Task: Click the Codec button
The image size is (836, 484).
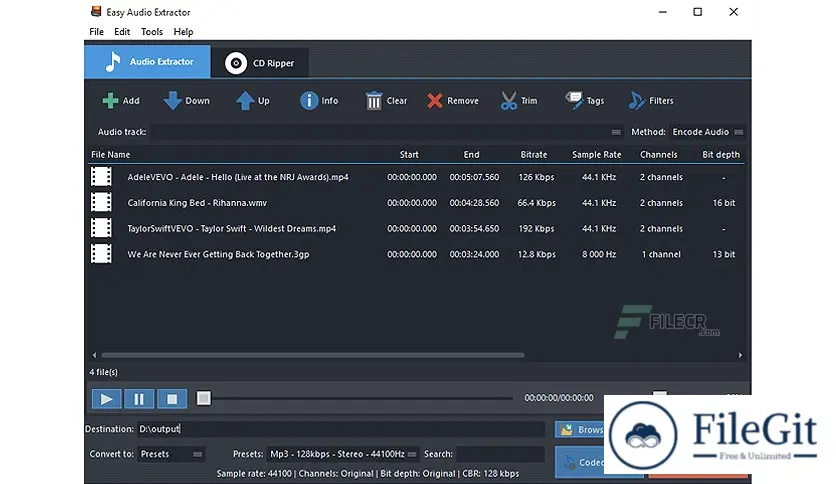Action: (x=580, y=462)
